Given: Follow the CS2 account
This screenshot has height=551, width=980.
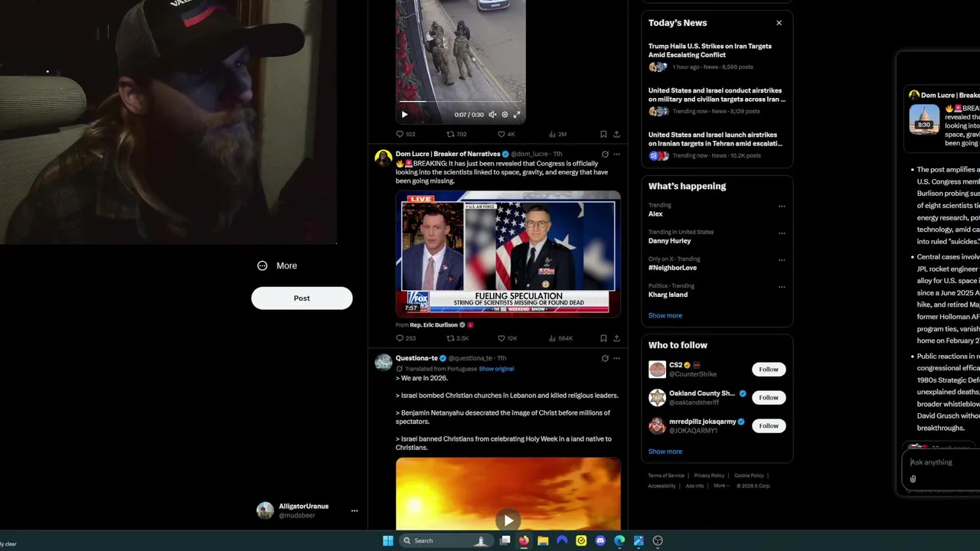Looking at the screenshot, I should coord(769,369).
